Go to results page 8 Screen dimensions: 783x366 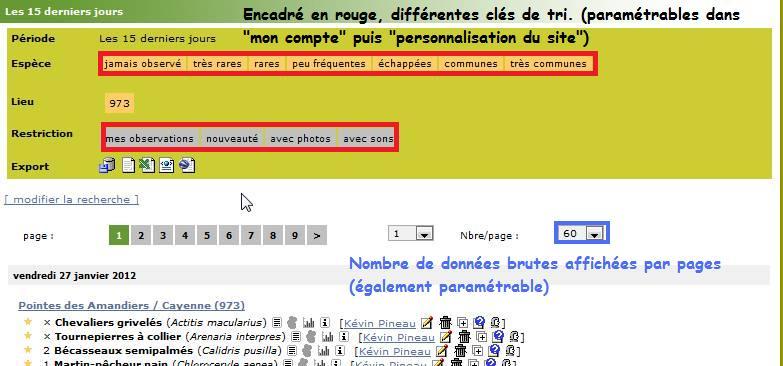click(x=273, y=235)
